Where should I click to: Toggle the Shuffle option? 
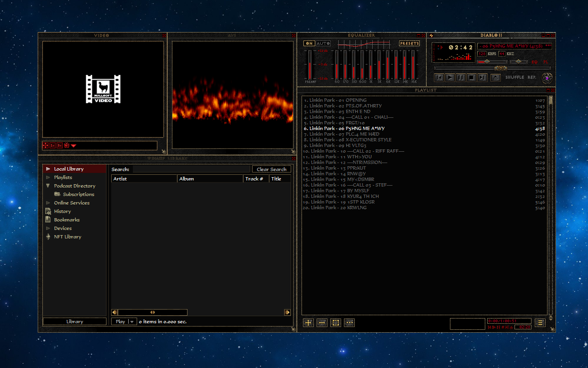point(515,77)
